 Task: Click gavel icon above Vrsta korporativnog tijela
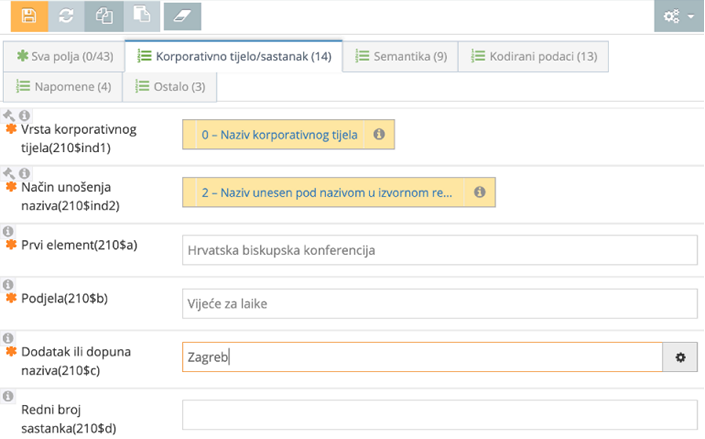(9, 116)
